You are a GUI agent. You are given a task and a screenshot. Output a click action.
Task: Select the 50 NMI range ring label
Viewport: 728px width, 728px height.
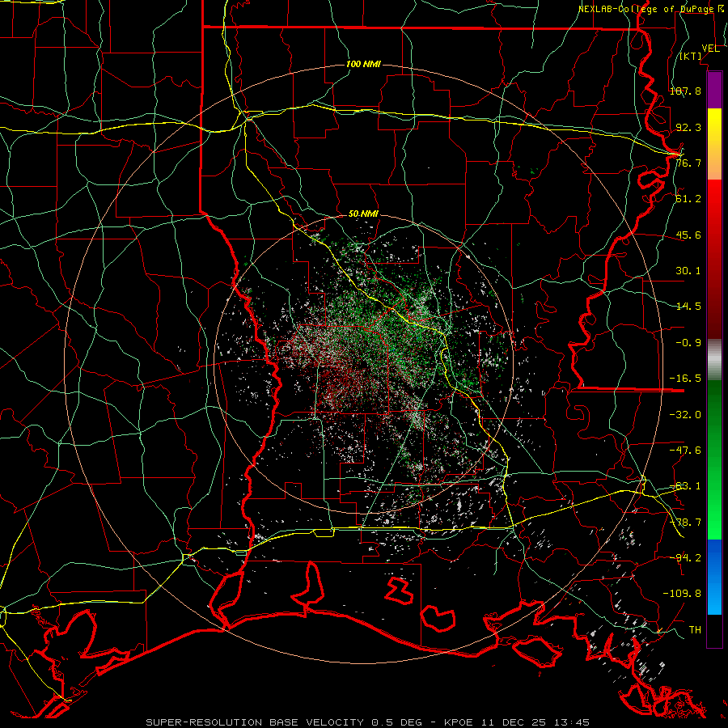coord(363,214)
